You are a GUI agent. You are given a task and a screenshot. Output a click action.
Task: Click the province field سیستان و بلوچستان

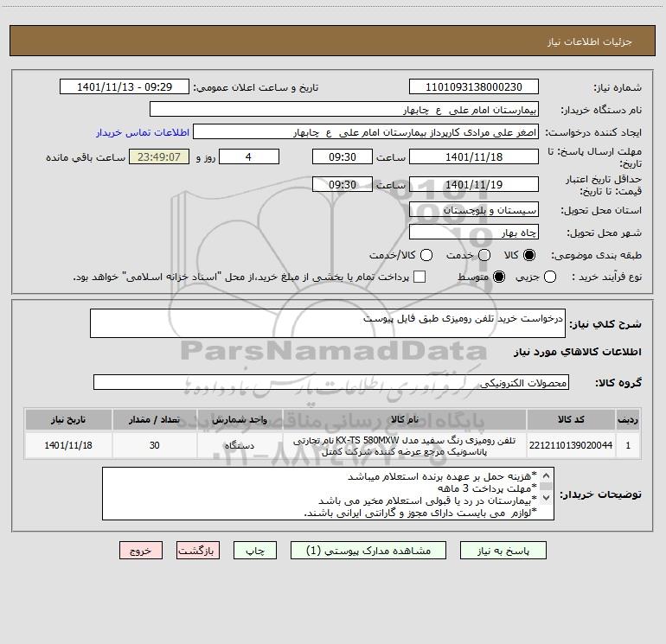pyautogui.click(x=474, y=210)
